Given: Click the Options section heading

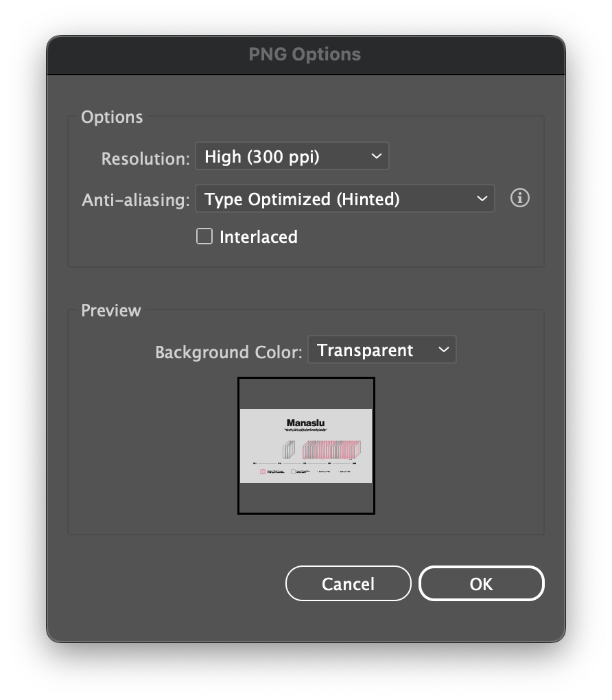Looking at the screenshot, I should click(x=112, y=117).
